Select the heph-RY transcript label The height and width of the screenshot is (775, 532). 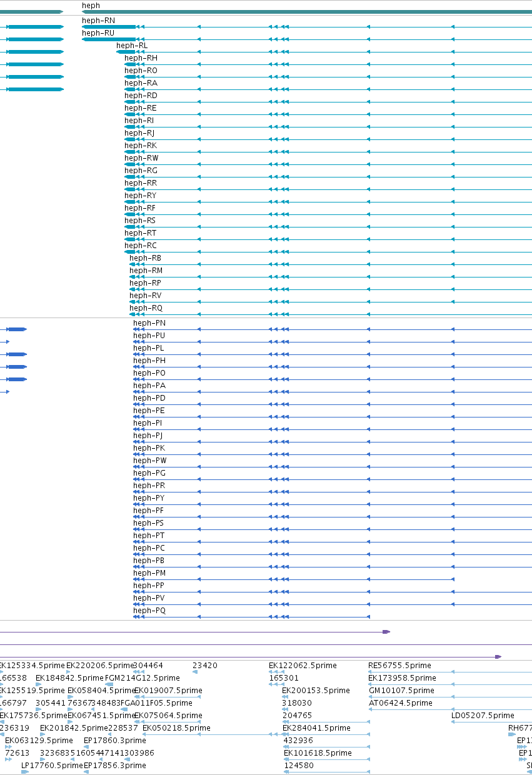pos(141,196)
